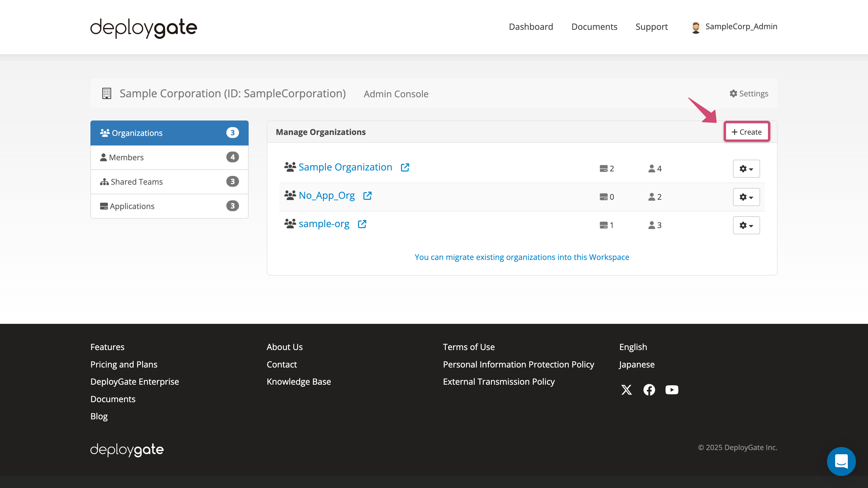The height and width of the screenshot is (488, 868).
Task: Open DeployGate Enterprise footer link
Action: (x=134, y=382)
